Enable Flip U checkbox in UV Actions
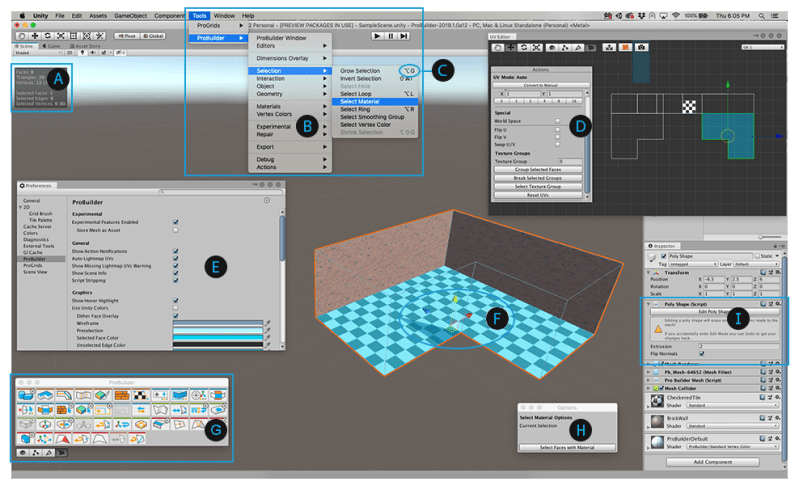This screenshot has height=490, width=799. [557, 130]
